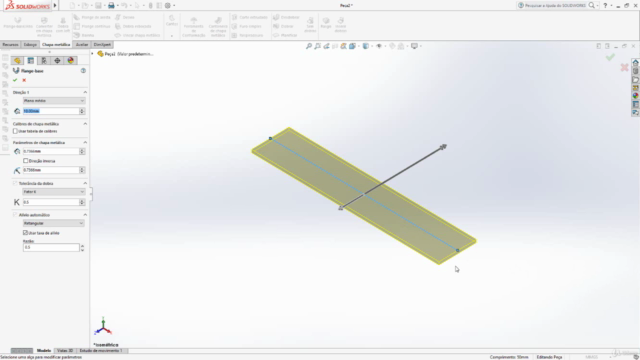
Task: Collapse 'Calibres de chapa metálica' section
Action: point(85,124)
